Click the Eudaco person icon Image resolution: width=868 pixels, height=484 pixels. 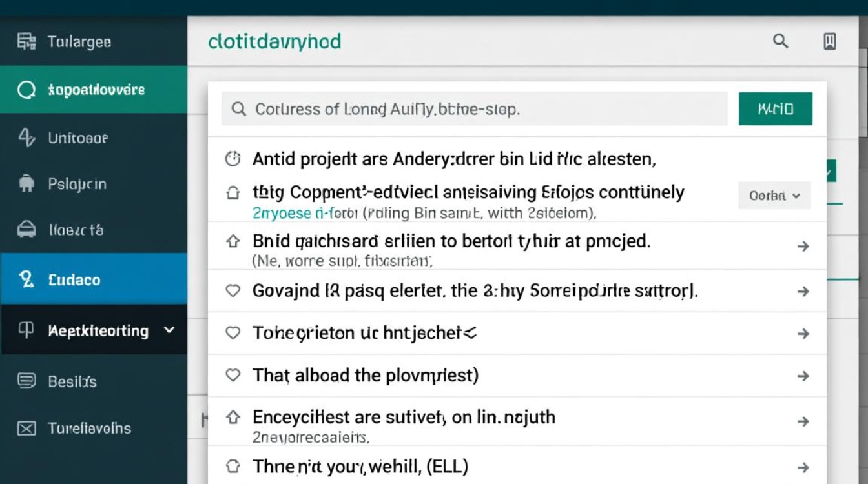[x=27, y=279]
